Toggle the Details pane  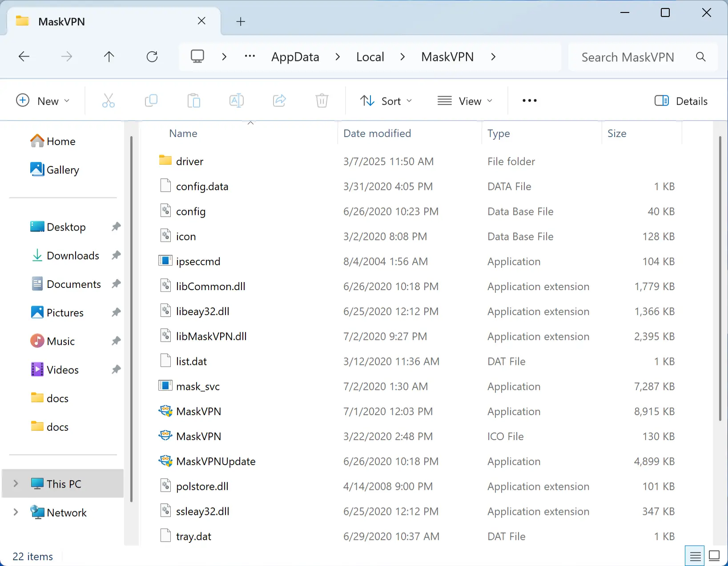tap(681, 101)
